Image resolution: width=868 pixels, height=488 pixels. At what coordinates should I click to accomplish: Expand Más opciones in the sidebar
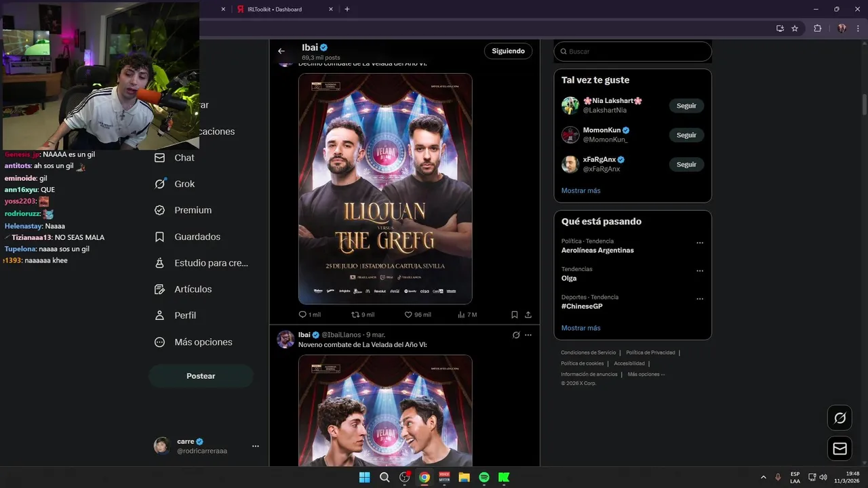coord(193,342)
